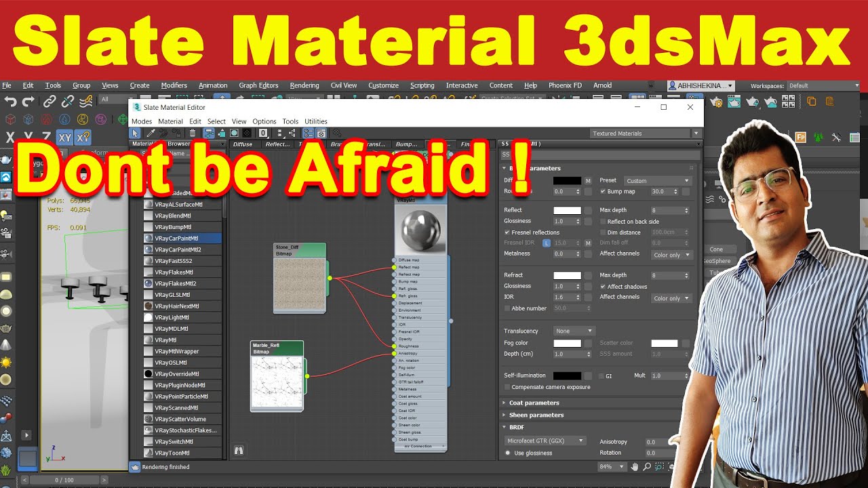Open Rendered Frame Window icon
Image resolution: width=868 pixels, height=488 pixels.
coord(734,102)
